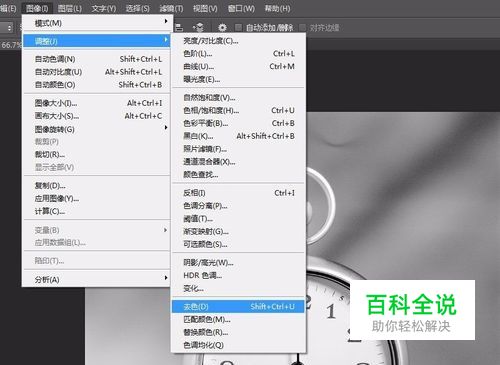Open 色彩平衡(B)... adjustment
Viewport: 500px width, 365px height.
[x=238, y=123]
